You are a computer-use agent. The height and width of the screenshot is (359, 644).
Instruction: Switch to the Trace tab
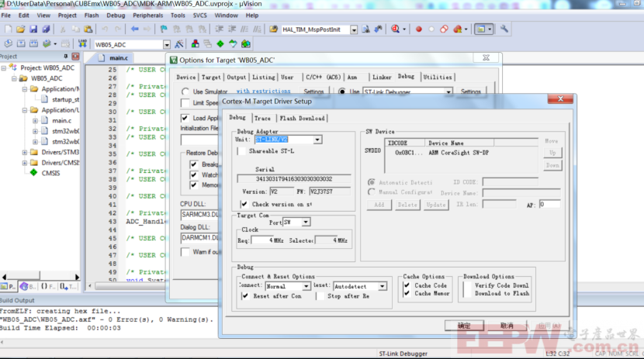(x=262, y=118)
